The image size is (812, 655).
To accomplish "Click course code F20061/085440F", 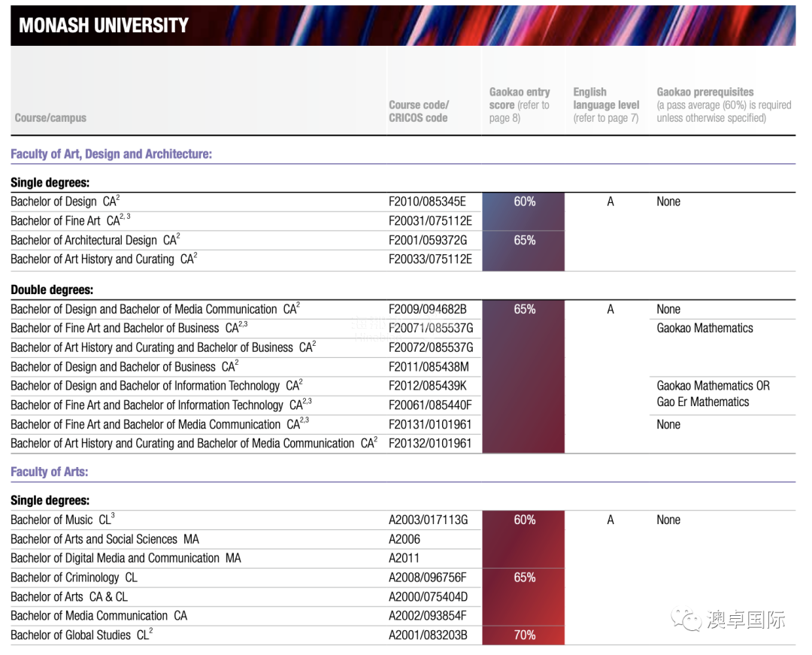I will (x=430, y=405).
